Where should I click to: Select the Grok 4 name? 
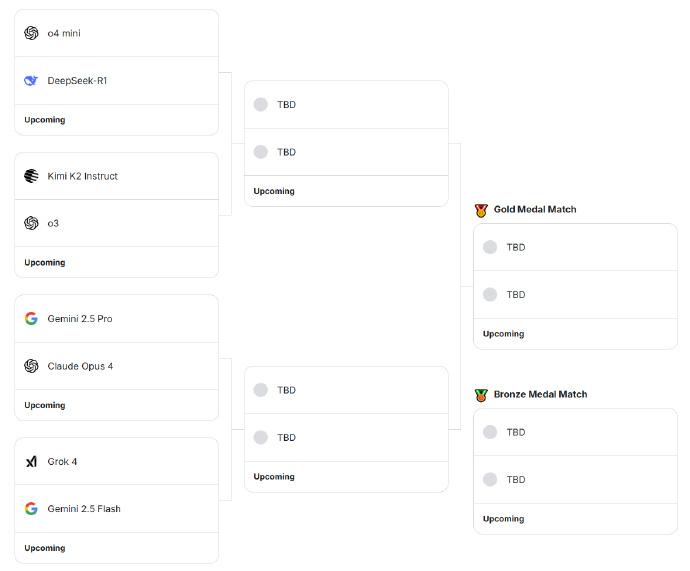pos(62,461)
